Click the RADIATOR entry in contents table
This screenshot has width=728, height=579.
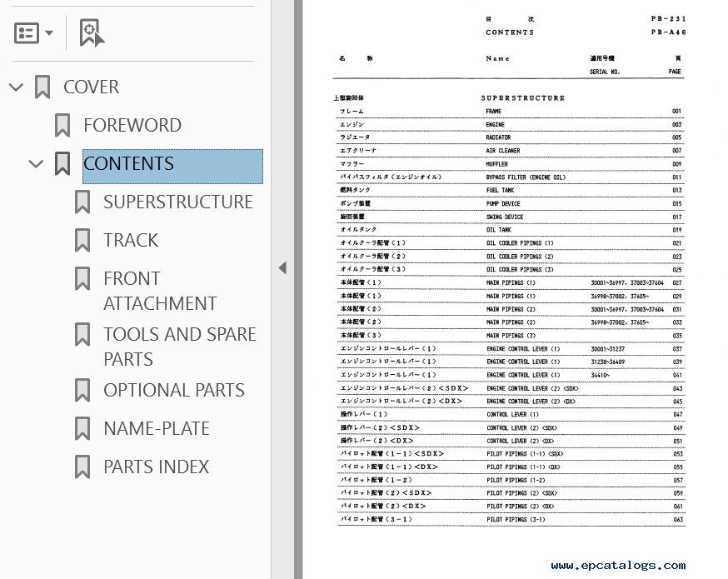coord(498,137)
